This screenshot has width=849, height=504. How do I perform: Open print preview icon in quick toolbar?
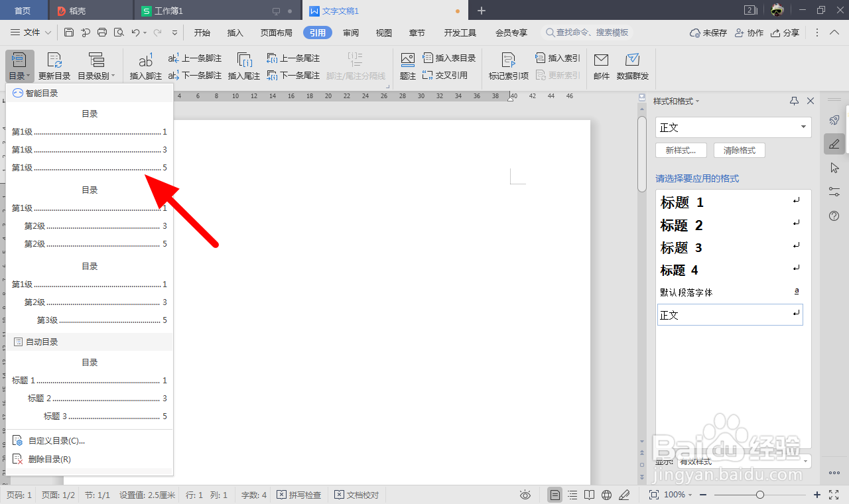coord(119,32)
